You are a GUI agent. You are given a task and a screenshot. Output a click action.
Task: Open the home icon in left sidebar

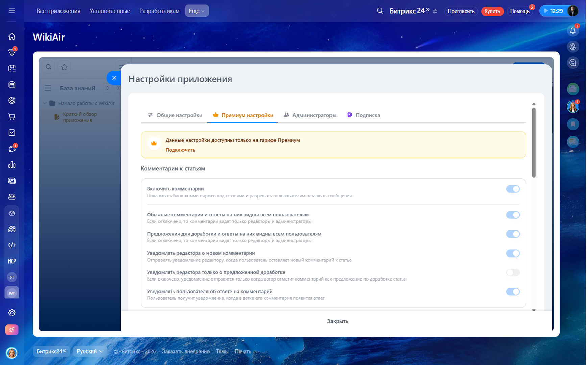point(12,36)
